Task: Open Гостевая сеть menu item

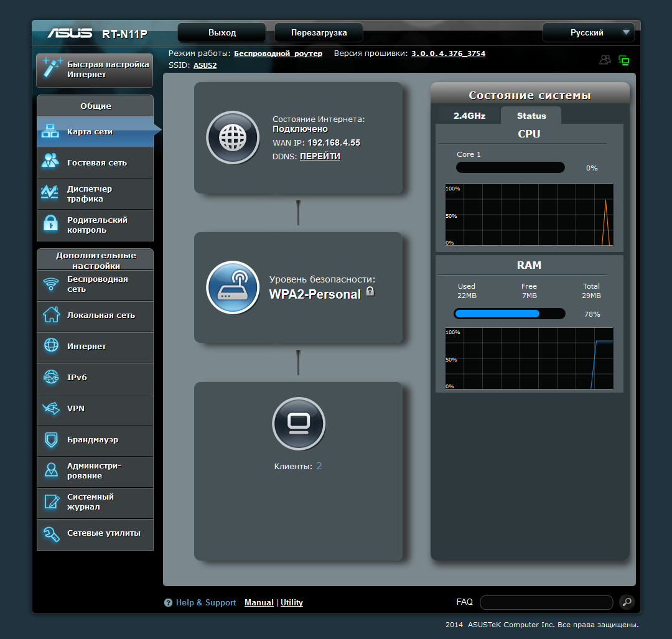Action: point(95,163)
